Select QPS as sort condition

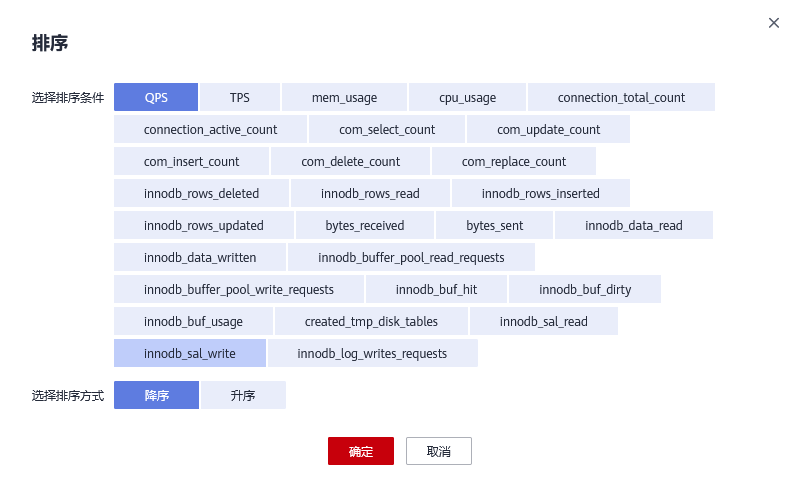(156, 97)
